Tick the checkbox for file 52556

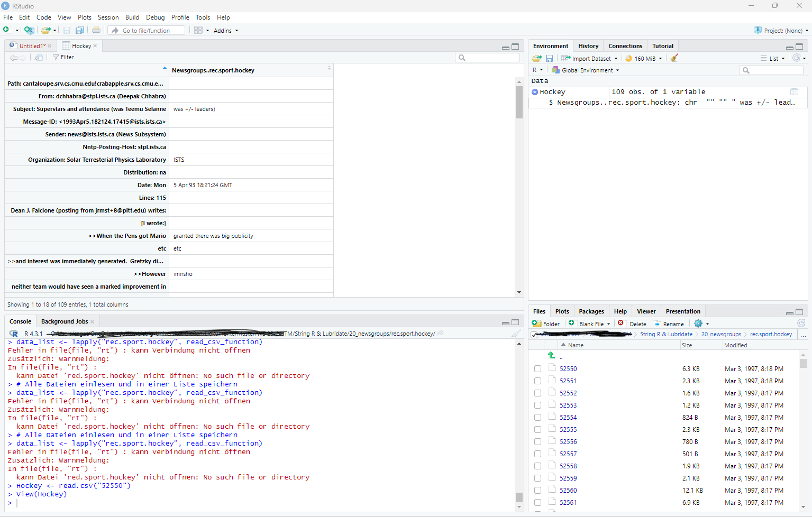pos(537,442)
